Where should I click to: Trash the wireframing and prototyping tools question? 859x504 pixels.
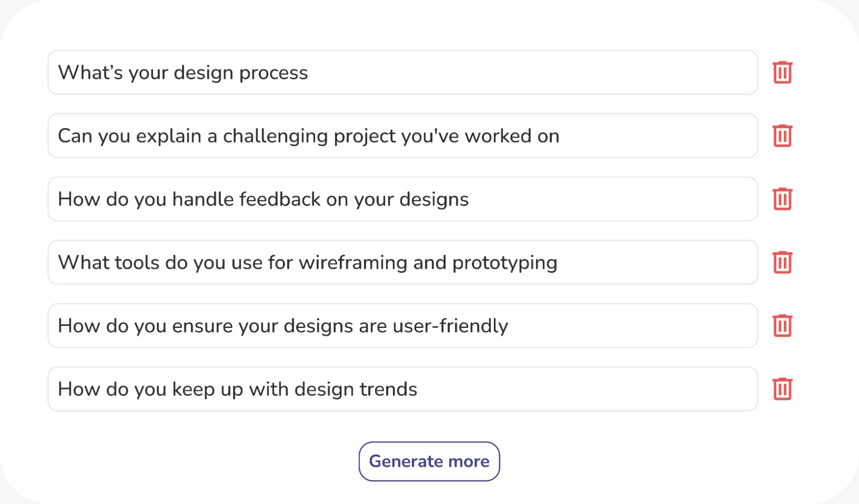pyautogui.click(x=782, y=262)
